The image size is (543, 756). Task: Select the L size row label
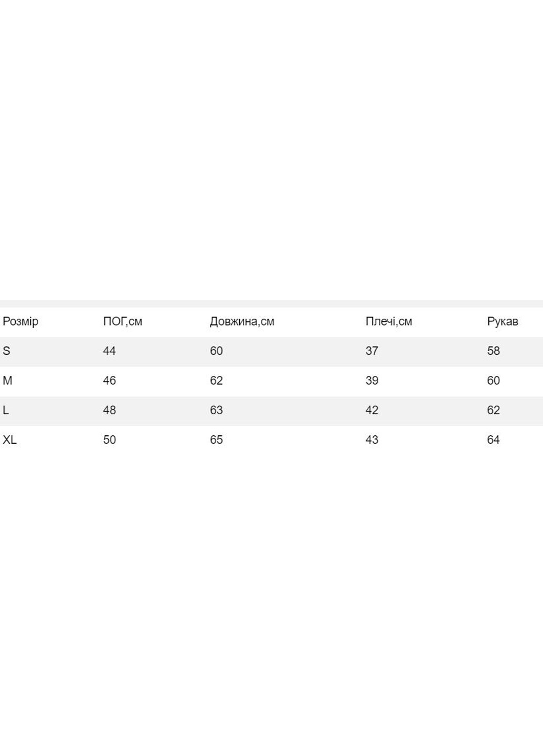(x=6, y=410)
